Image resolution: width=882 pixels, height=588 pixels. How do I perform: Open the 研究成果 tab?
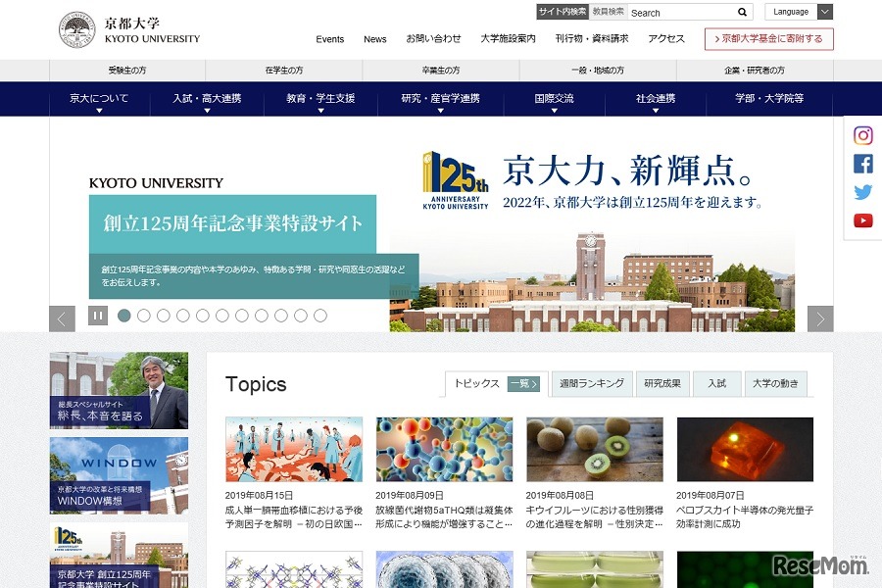663,383
